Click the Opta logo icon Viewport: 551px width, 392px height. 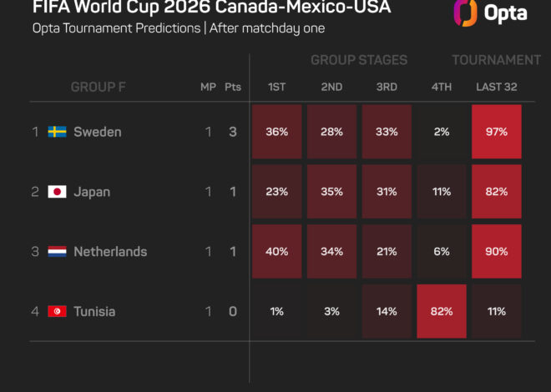tap(465, 13)
